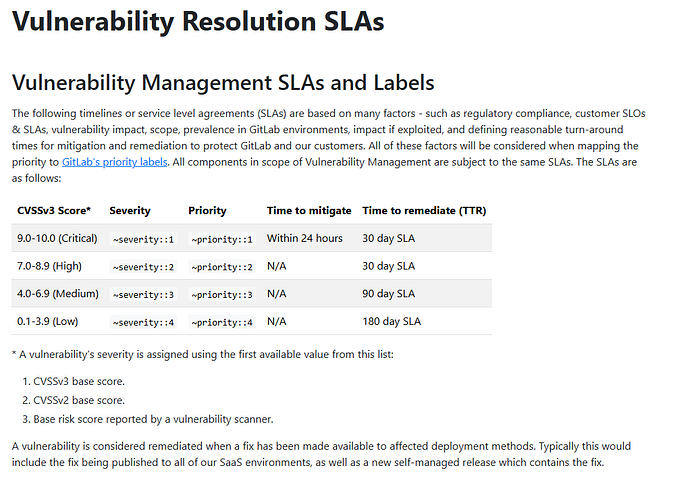Click the Time to mitigate column header
The height and width of the screenshot is (481, 700).
pos(309,211)
